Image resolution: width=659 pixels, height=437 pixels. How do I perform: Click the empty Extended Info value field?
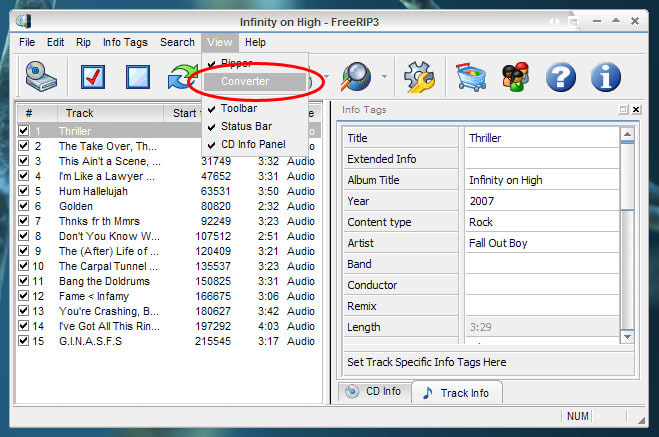pyautogui.click(x=542, y=159)
